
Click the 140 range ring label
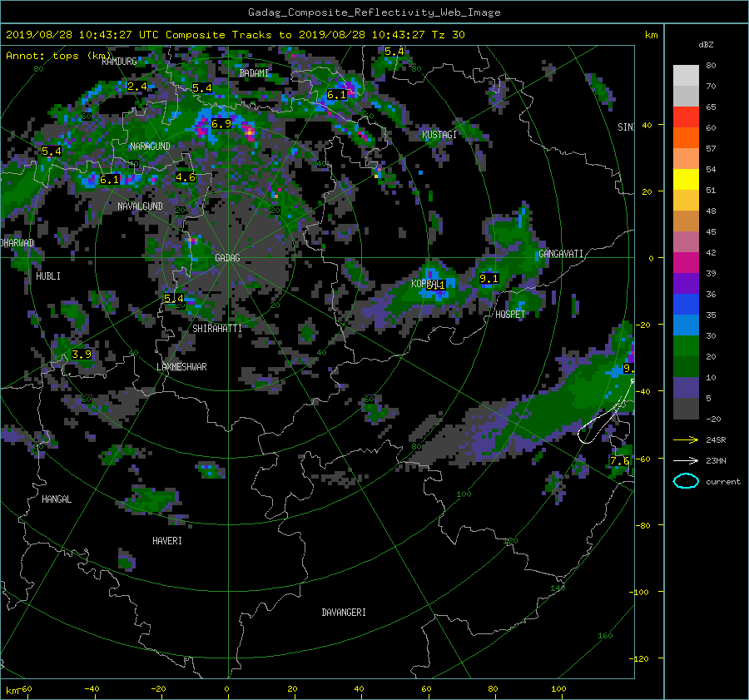pos(558,588)
